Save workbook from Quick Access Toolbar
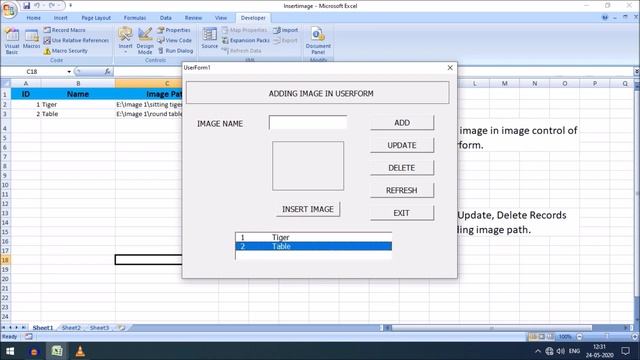 27,6
